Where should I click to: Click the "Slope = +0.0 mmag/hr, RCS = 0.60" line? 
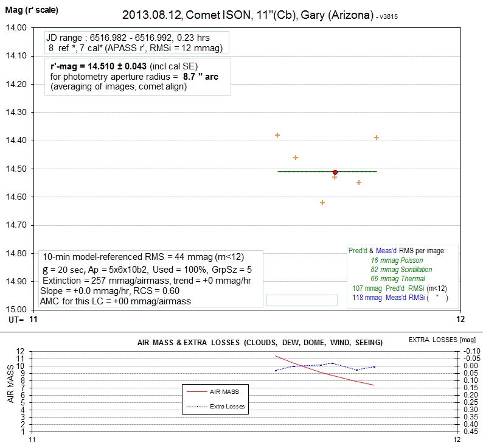pos(110,291)
